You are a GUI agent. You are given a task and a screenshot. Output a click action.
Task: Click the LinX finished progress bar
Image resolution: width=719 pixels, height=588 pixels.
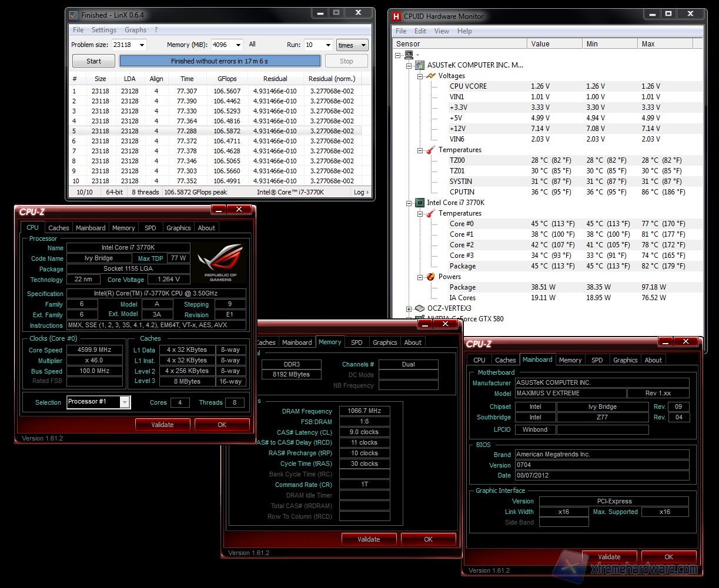pyautogui.click(x=220, y=61)
